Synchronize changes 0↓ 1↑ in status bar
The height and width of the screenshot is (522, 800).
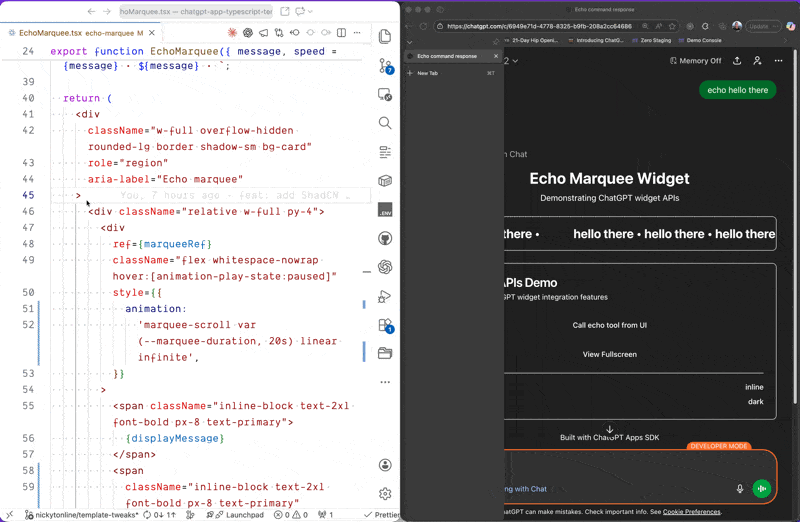point(159,515)
